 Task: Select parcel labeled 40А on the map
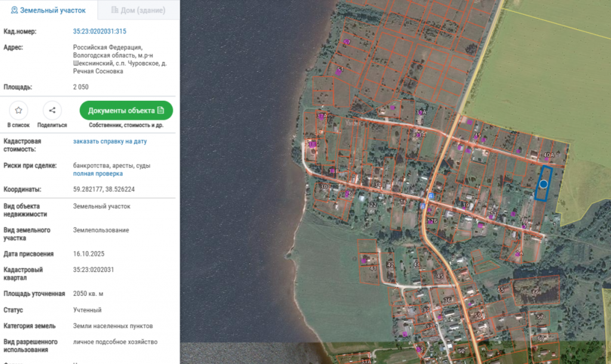549,155
